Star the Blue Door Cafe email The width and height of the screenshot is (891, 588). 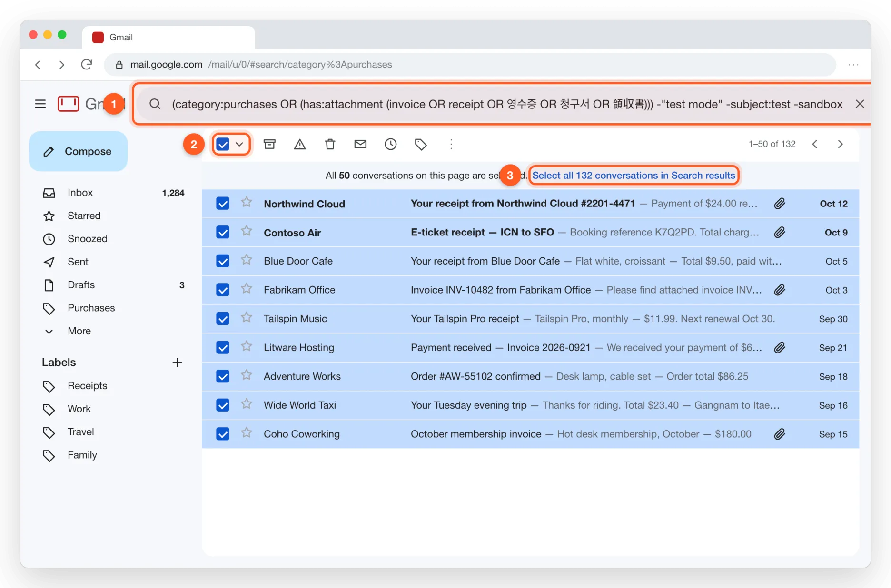click(x=246, y=260)
